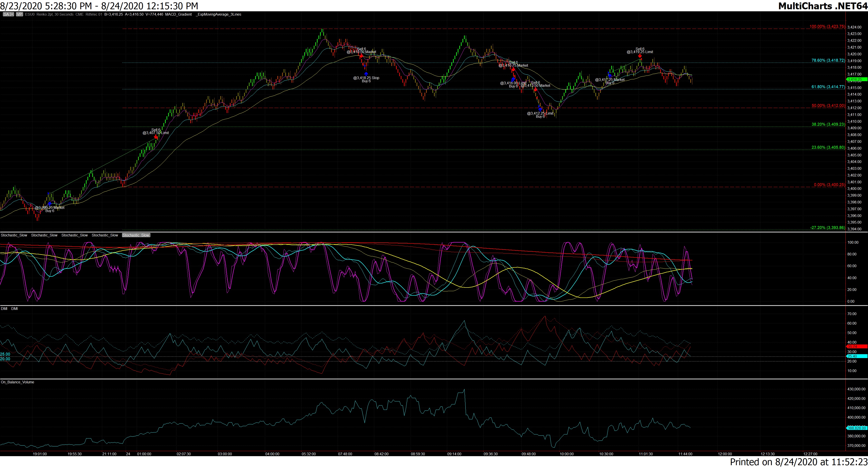868x467 pixels.
Task: Open the dropdown arrow beside SA
Action: tap(12, 14)
